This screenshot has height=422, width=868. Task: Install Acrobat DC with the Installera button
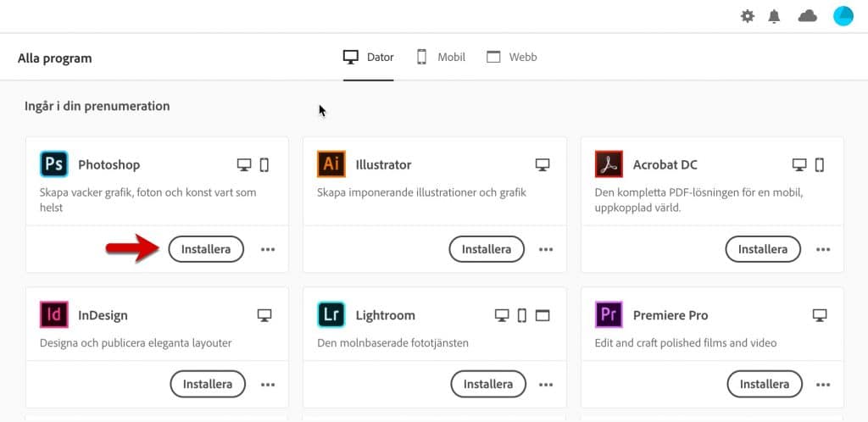pyautogui.click(x=763, y=249)
